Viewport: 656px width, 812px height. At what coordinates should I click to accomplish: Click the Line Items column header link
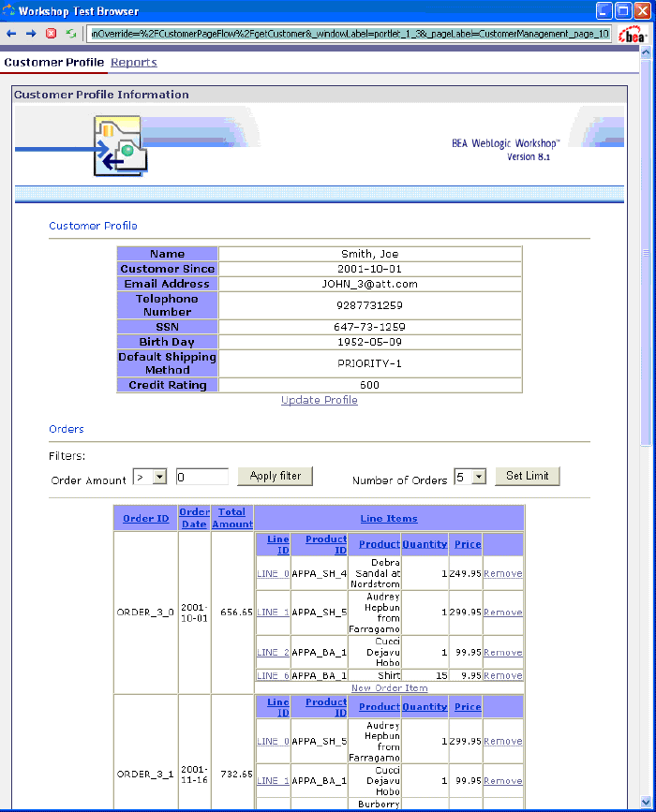pyautogui.click(x=389, y=518)
